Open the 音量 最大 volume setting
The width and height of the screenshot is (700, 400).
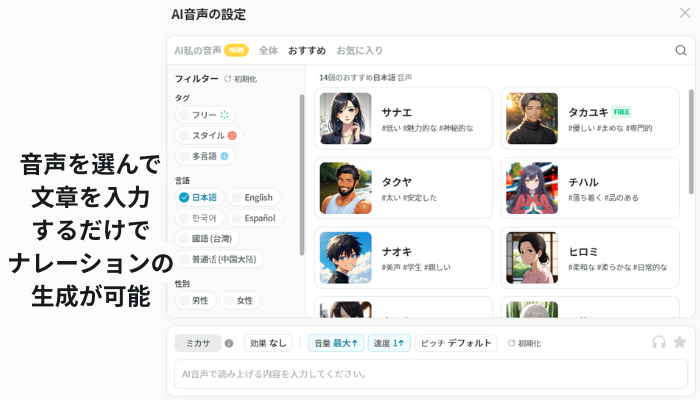(x=336, y=343)
